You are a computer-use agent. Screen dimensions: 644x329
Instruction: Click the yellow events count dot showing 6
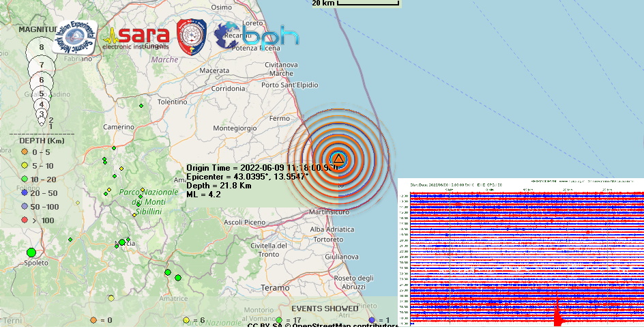(186, 320)
